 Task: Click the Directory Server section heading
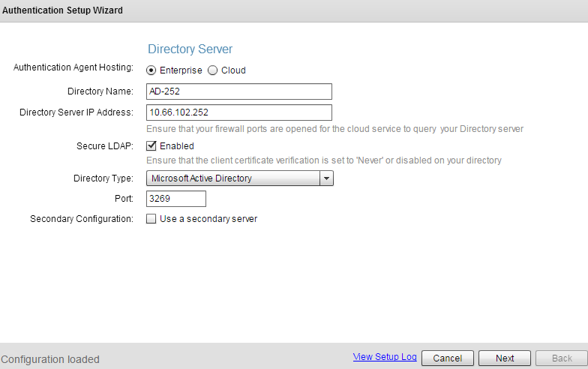(190, 49)
